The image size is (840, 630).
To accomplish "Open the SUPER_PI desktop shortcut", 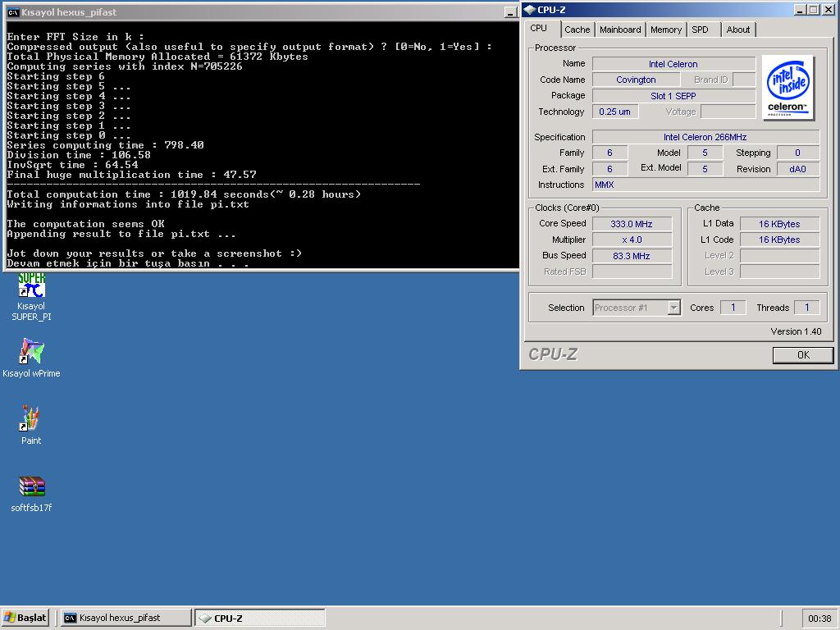I will pyautogui.click(x=31, y=296).
